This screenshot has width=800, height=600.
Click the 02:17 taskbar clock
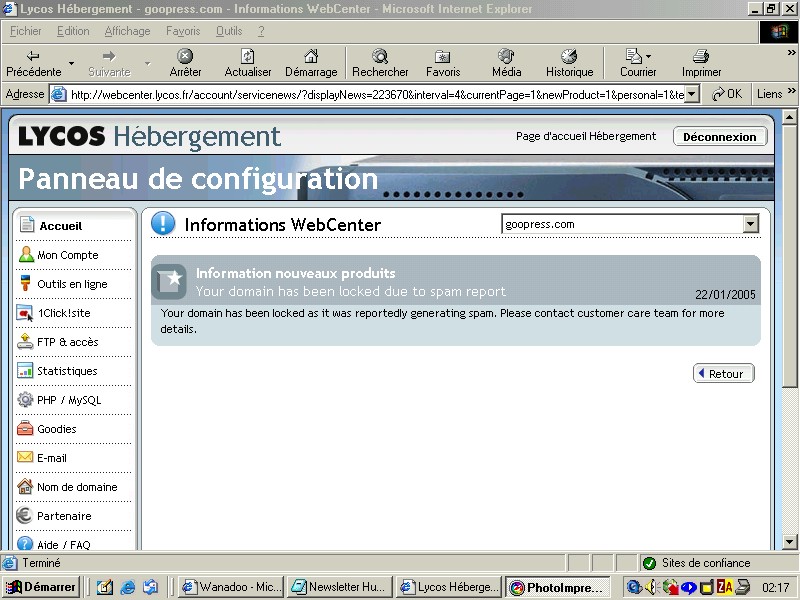point(775,588)
